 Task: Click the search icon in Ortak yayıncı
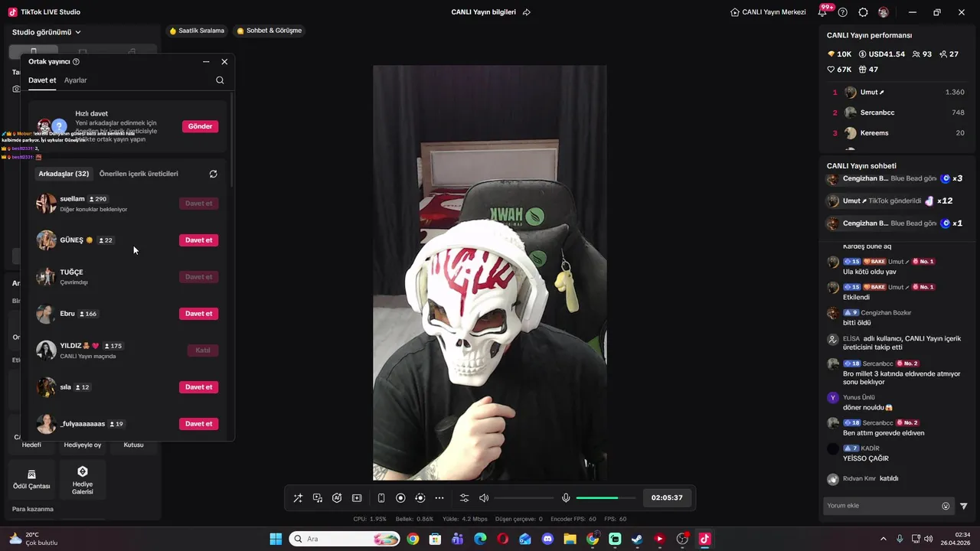click(x=220, y=80)
